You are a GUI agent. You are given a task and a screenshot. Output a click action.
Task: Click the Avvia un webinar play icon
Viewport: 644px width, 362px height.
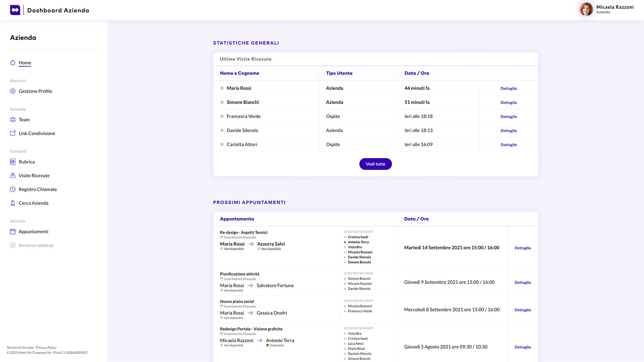coord(13,245)
